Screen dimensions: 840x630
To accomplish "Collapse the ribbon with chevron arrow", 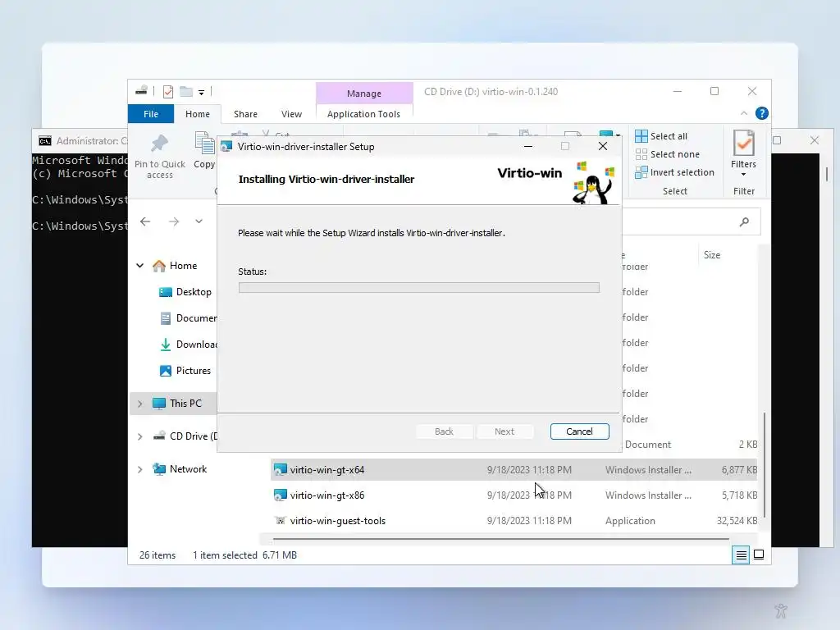I will tap(743, 113).
